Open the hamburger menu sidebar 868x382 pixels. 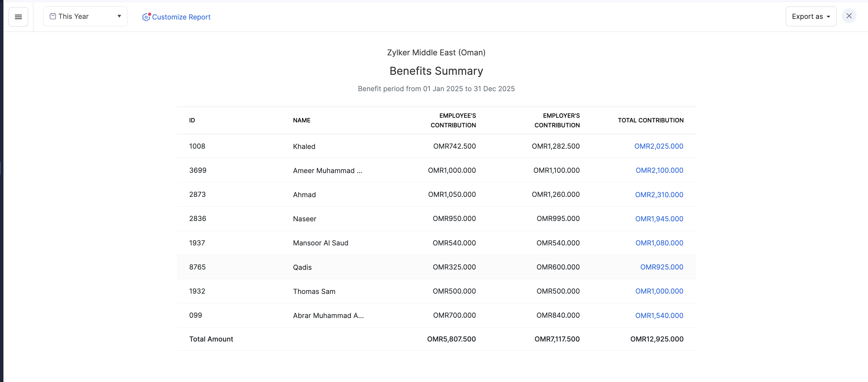click(18, 16)
